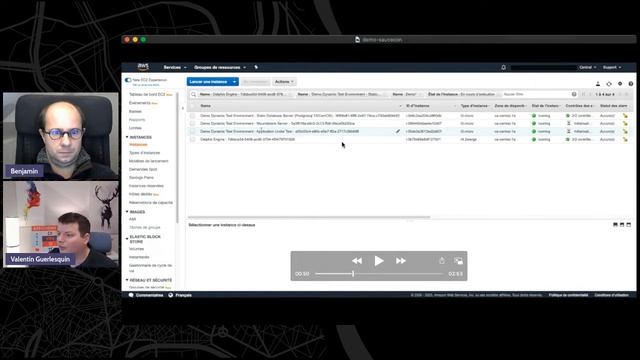Play the video

[379, 261]
